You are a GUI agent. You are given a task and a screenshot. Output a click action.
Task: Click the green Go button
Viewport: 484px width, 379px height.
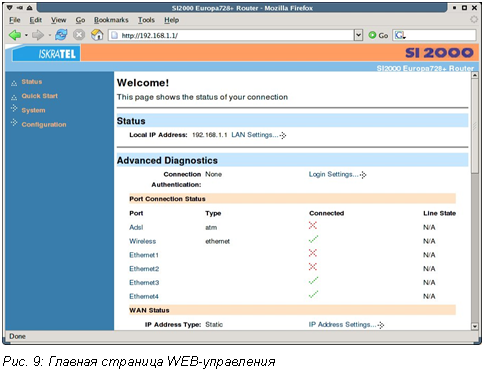coord(378,35)
